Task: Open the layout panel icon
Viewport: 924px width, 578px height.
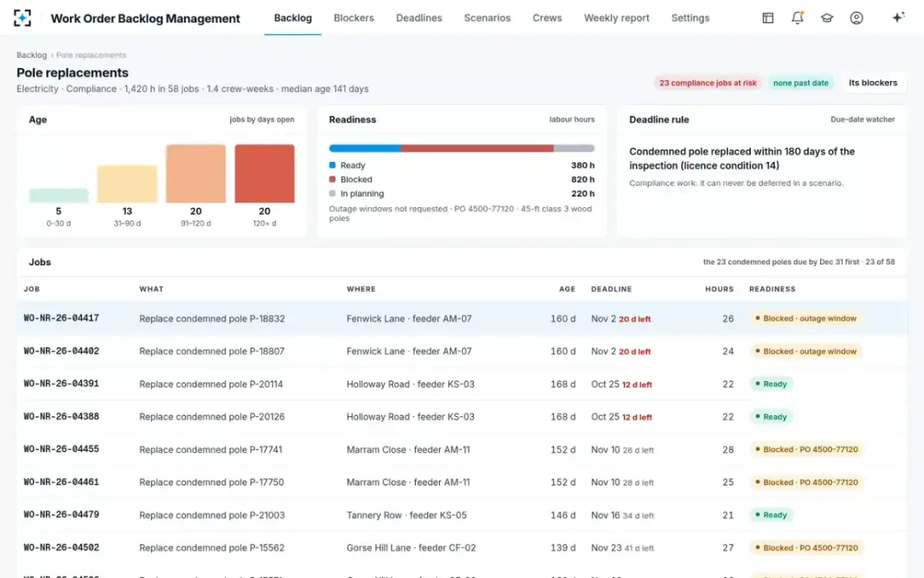Action: [x=768, y=18]
